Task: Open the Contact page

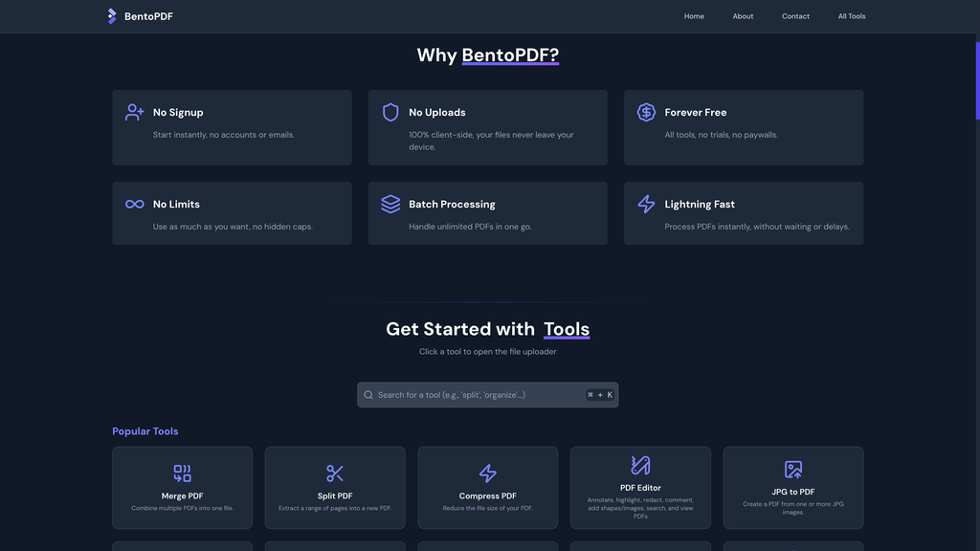Action: point(795,15)
